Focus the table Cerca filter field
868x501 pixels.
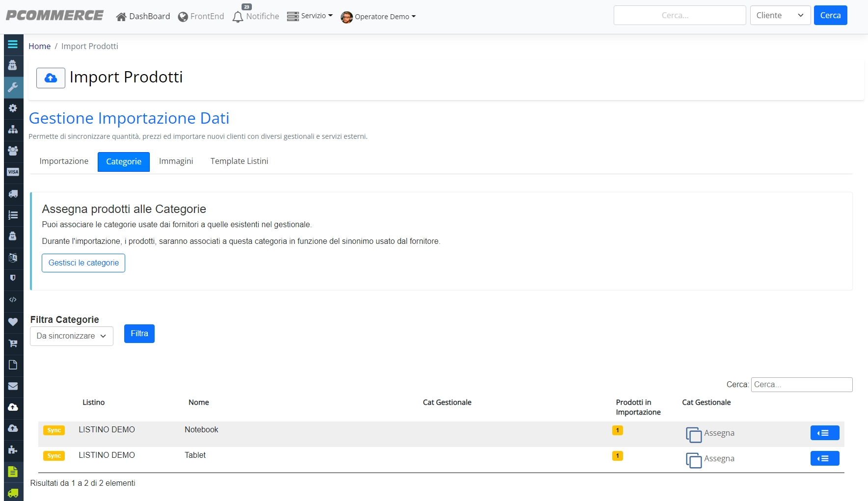pyautogui.click(x=802, y=385)
